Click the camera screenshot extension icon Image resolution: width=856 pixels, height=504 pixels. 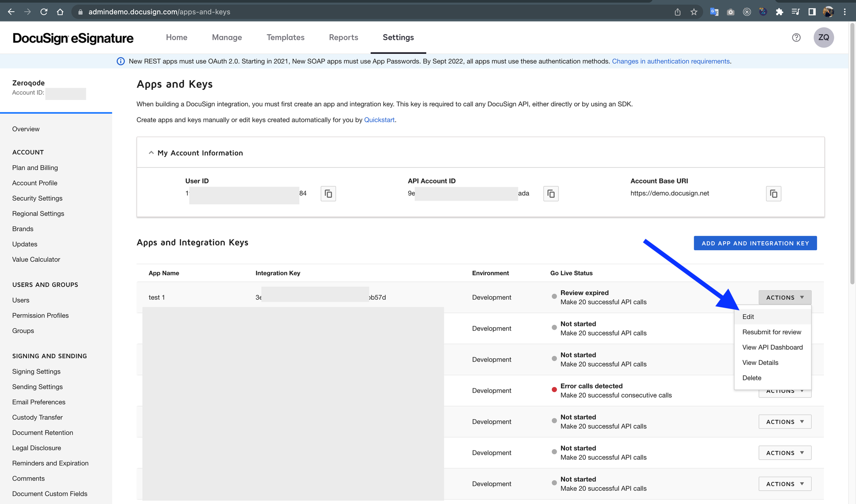tap(731, 12)
